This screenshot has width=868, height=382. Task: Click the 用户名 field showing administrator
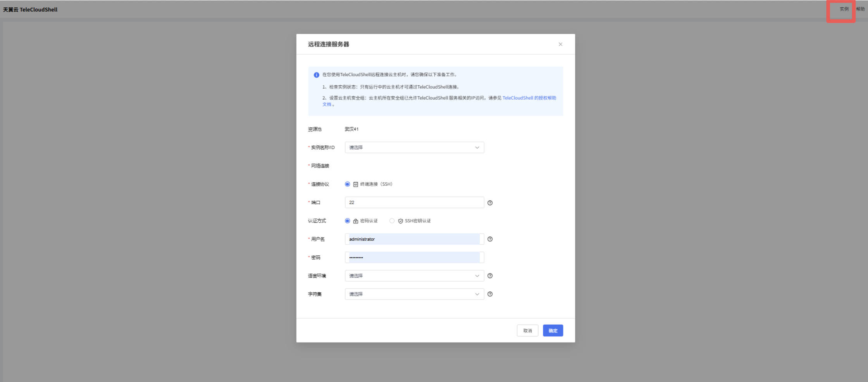(414, 239)
